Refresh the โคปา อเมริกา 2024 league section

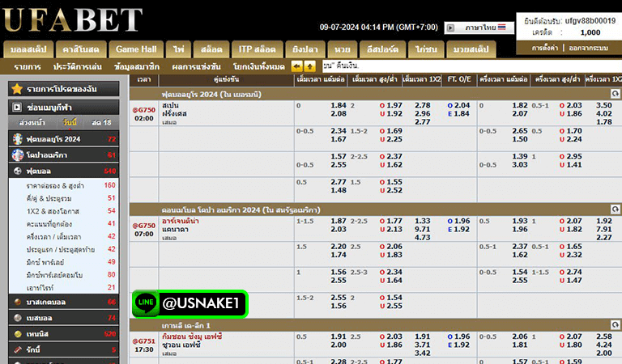tap(615, 210)
